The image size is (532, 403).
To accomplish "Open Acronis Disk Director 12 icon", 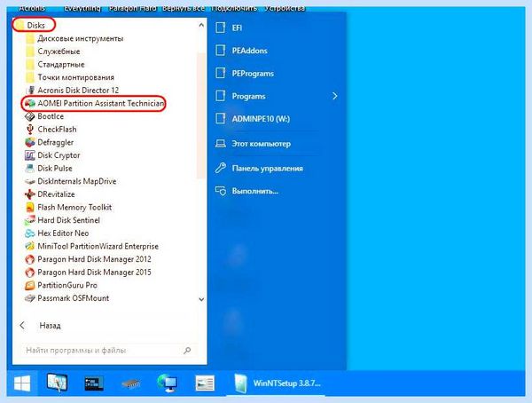I will click(30, 91).
